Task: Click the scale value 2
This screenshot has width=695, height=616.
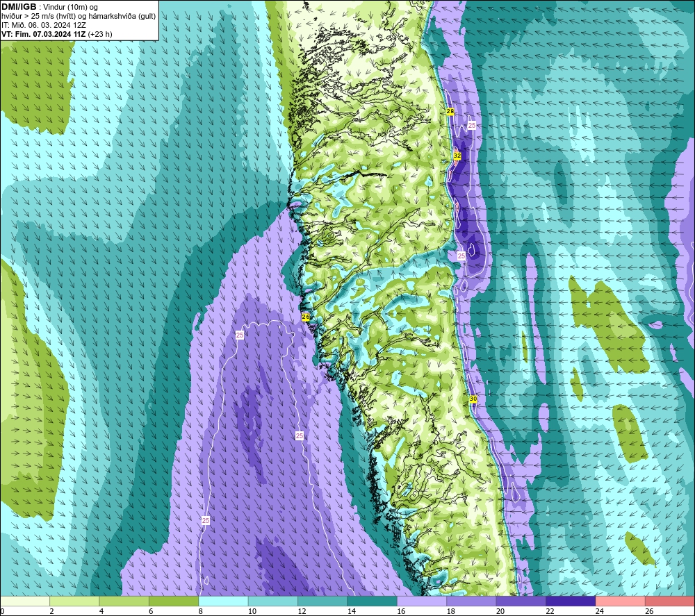Action: pyautogui.click(x=52, y=611)
